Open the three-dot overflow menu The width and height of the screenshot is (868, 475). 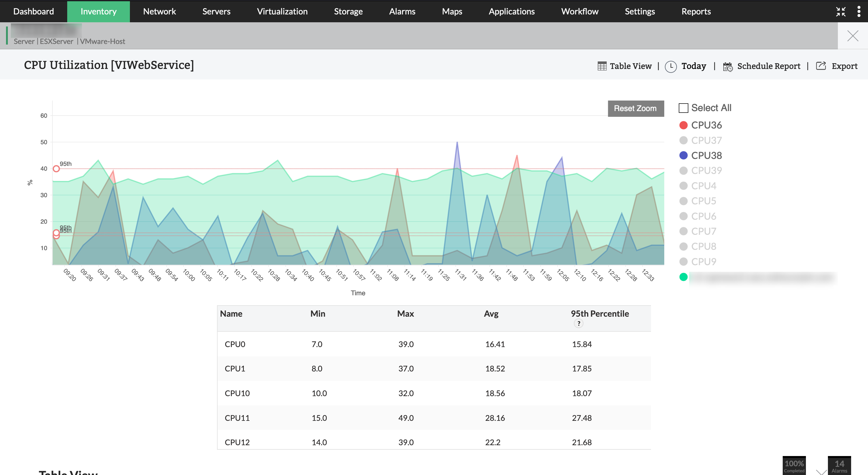click(x=859, y=11)
